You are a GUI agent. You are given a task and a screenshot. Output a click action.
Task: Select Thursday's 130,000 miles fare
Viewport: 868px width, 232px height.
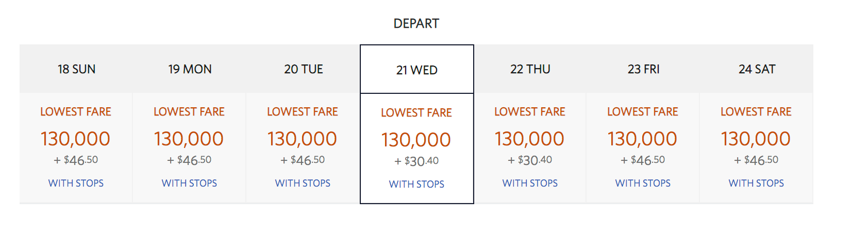(529, 139)
